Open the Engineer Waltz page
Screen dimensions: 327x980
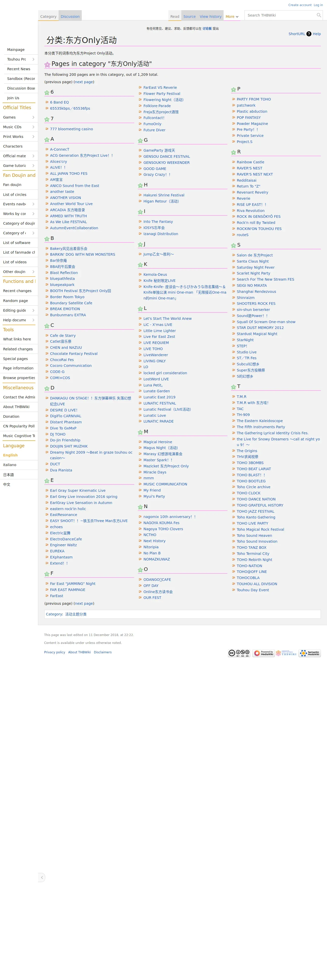coord(63,545)
